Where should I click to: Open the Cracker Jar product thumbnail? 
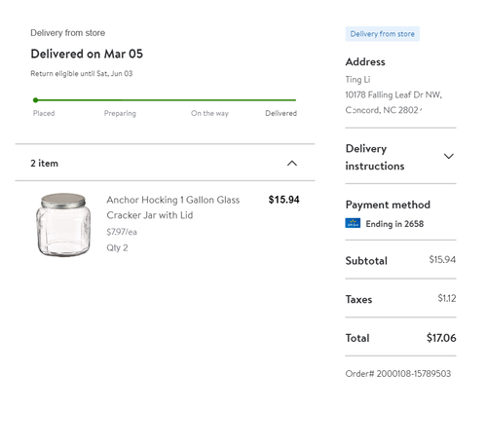[x=63, y=225]
